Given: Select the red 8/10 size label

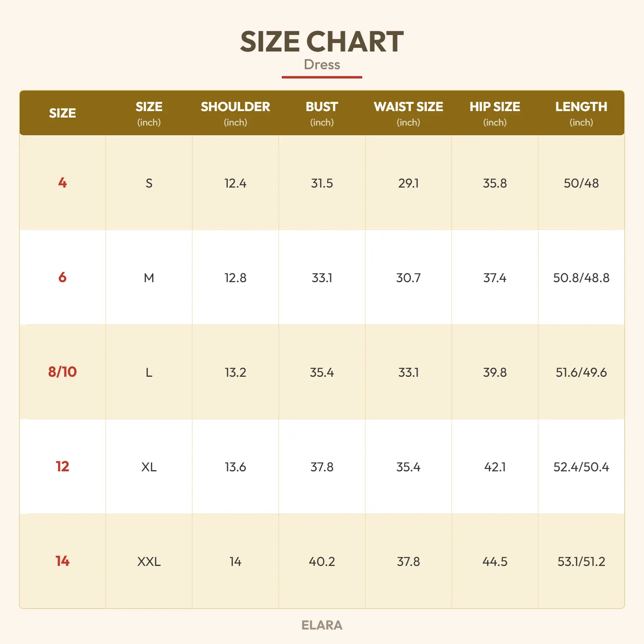Looking at the screenshot, I should [x=62, y=372].
